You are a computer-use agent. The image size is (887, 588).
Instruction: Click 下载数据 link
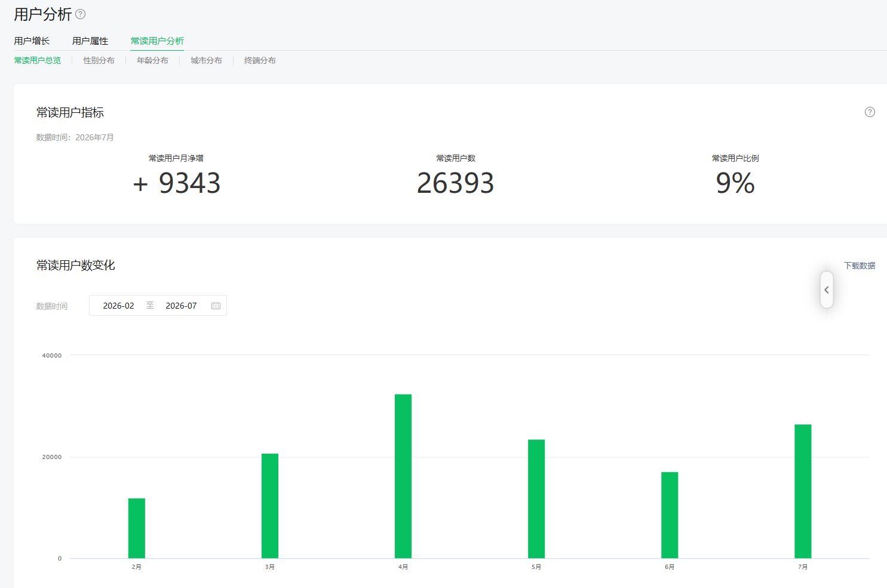tap(860, 266)
